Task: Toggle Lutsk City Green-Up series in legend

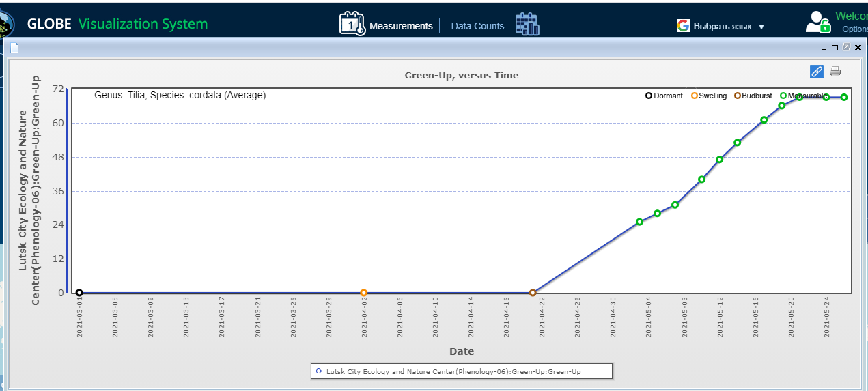Action: pyautogui.click(x=461, y=371)
